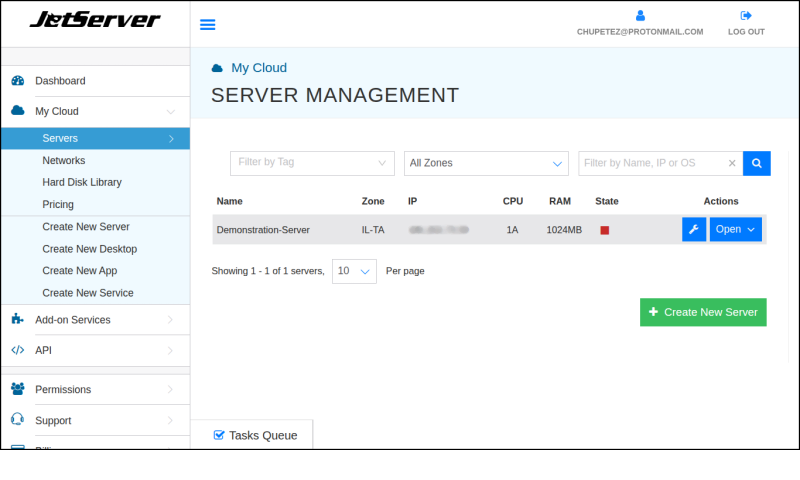The image size is (800, 480).
Task: Open the All Zones dropdown
Action: tap(486, 163)
